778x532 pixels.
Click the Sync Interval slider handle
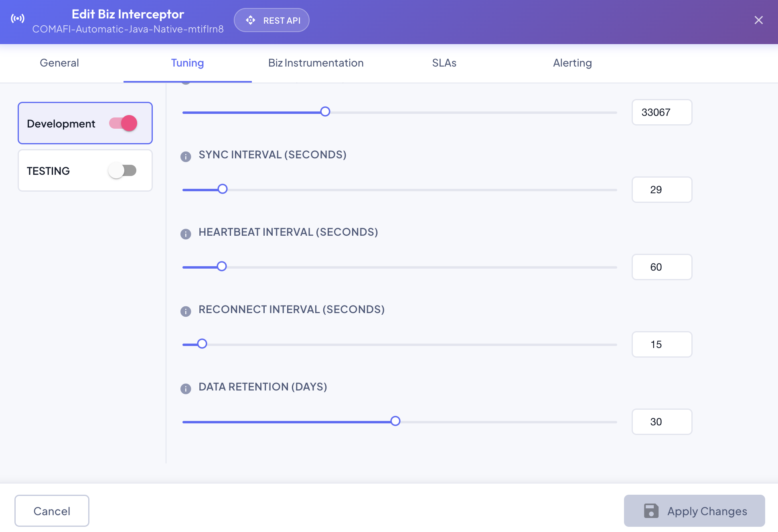pyautogui.click(x=223, y=189)
